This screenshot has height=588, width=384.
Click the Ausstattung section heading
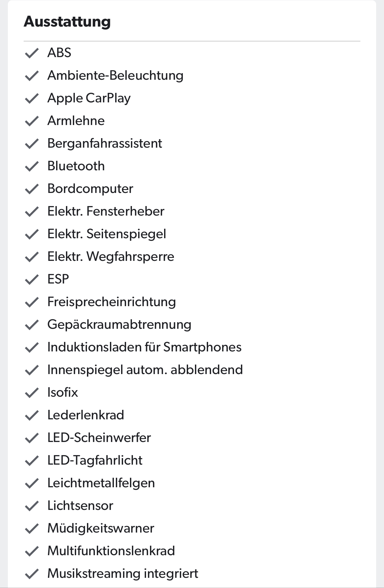click(67, 22)
